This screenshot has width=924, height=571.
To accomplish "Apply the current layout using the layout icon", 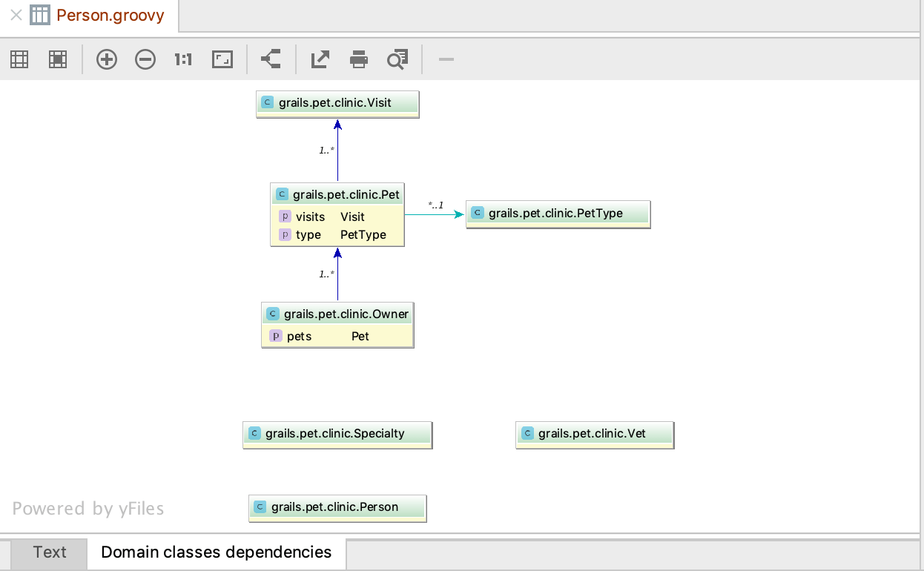I will (x=270, y=59).
